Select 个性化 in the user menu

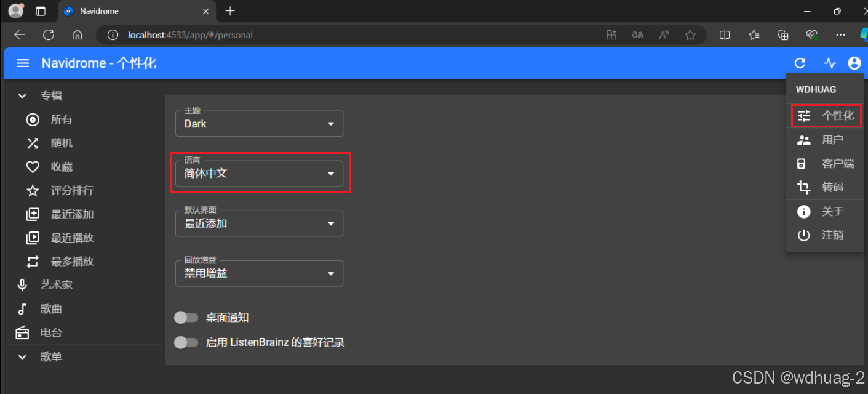[x=825, y=116]
